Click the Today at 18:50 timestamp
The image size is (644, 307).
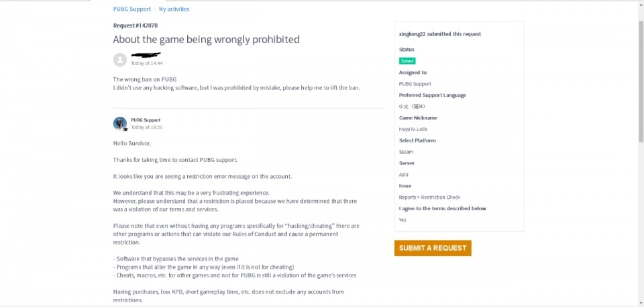147,127
